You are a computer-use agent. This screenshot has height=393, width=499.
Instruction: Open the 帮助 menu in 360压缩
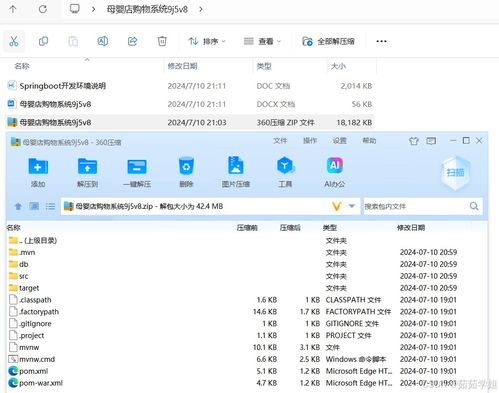369,141
